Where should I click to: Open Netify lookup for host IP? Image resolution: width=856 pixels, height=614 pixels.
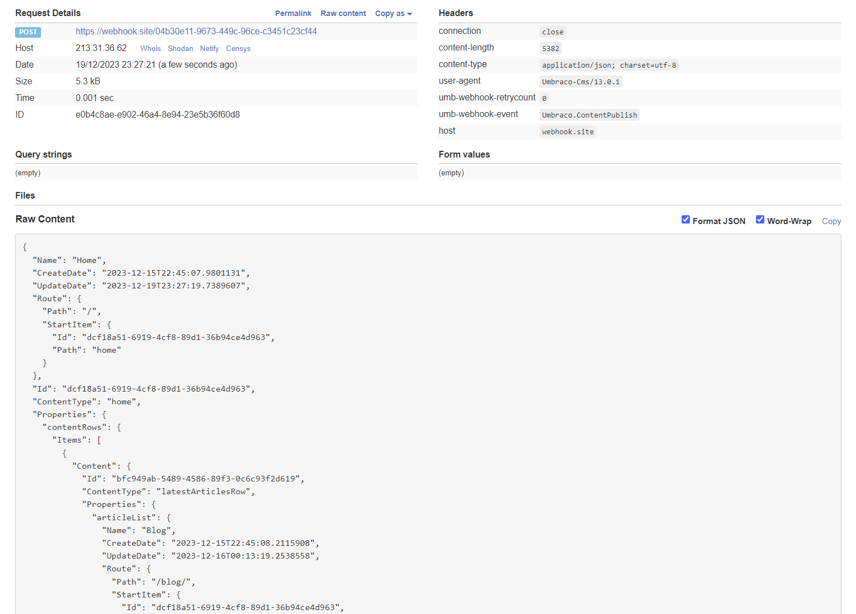coord(209,48)
